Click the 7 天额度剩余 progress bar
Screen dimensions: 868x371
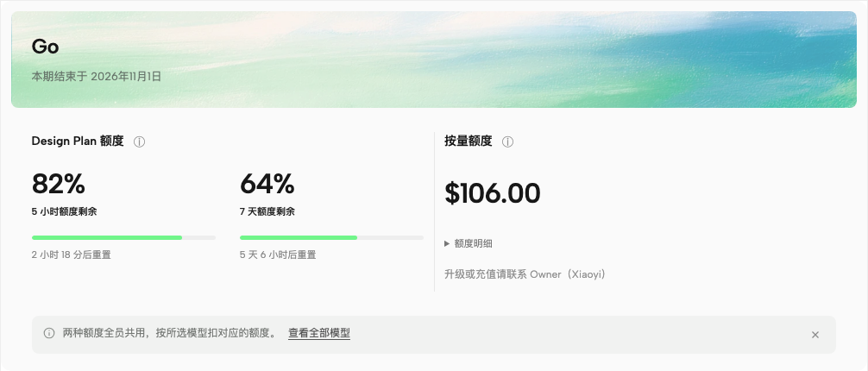tap(331, 237)
